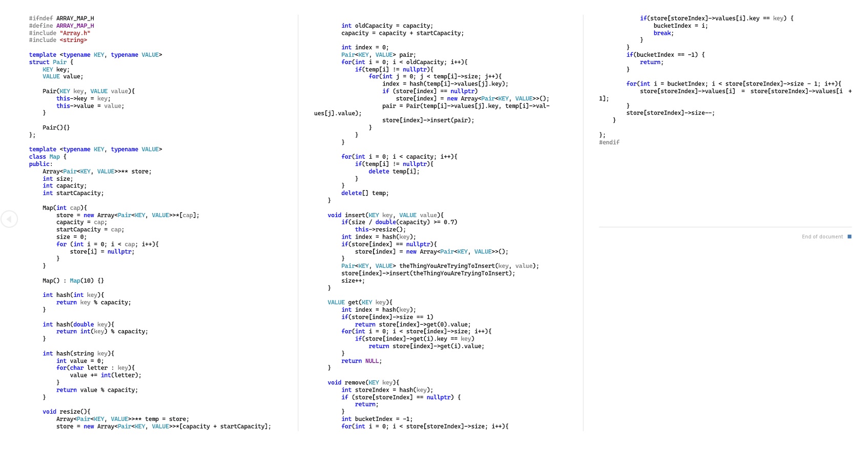Click the 'class Map {' declaration
Screen dimensions: 868x450
pyautogui.click(x=48, y=157)
